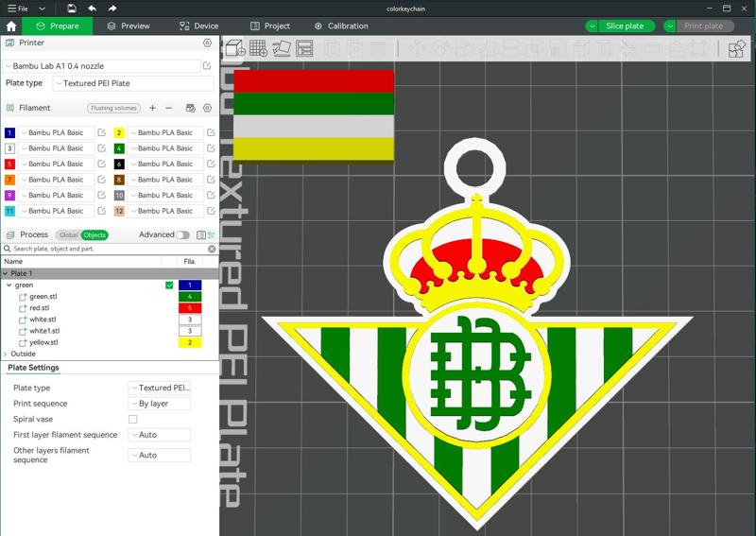Go to the Home screen icon
The image size is (756, 536).
[x=11, y=26]
